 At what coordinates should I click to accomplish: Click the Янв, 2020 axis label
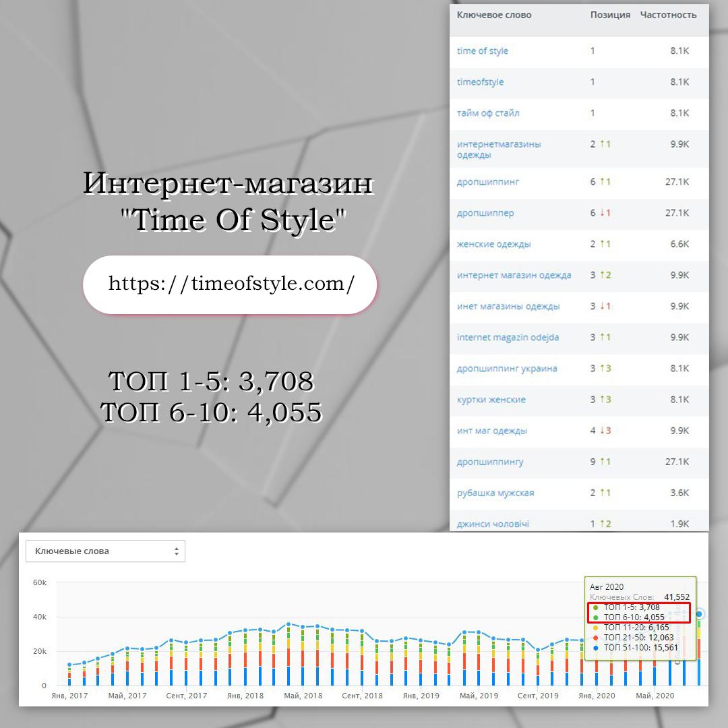(597, 696)
